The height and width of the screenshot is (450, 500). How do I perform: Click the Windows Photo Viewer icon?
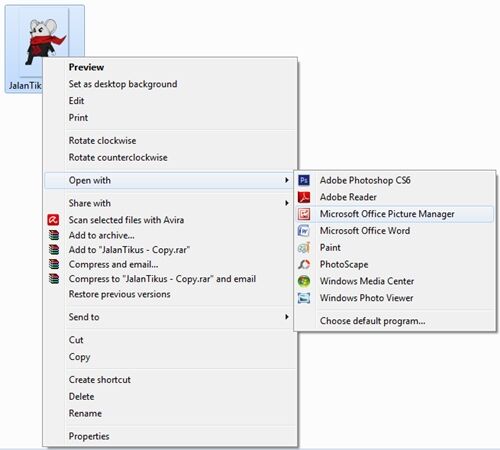[x=304, y=298]
